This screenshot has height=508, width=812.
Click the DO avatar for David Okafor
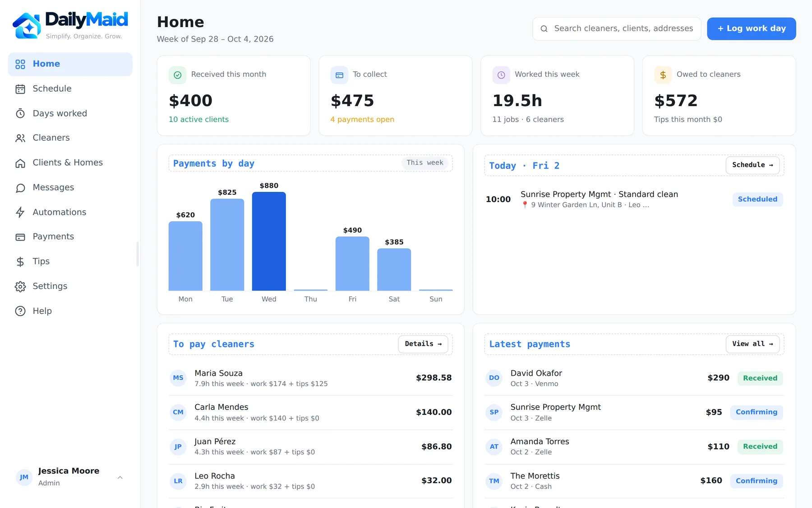pos(494,378)
